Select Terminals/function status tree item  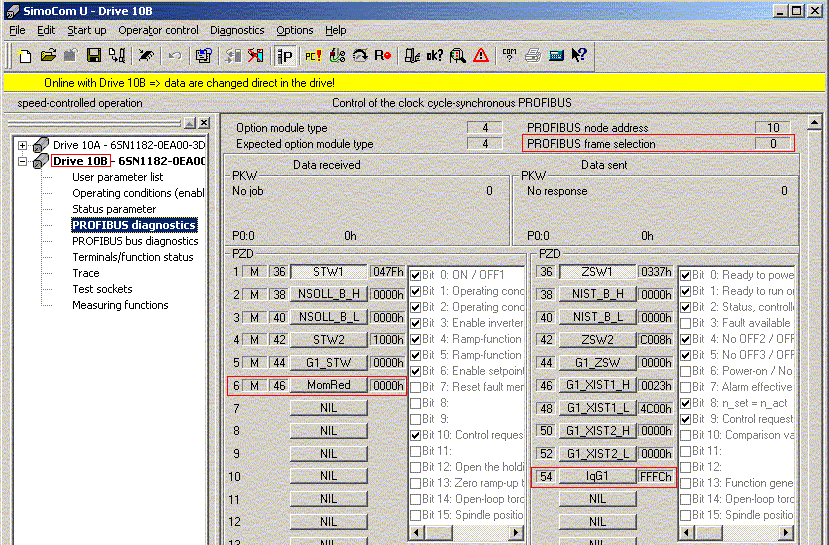pyautogui.click(x=133, y=257)
